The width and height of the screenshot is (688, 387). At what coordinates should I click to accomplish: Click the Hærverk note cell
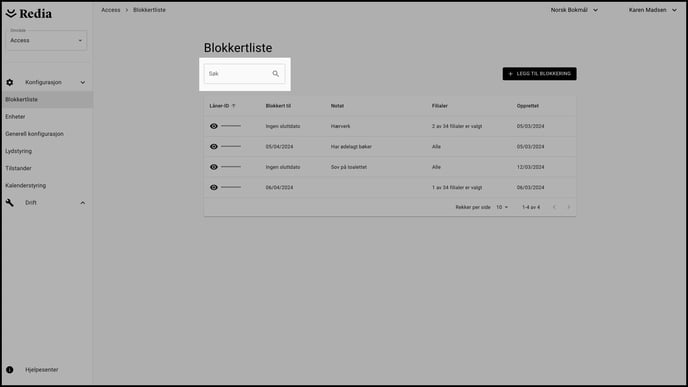pyautogui.click(x=340, y=126)
